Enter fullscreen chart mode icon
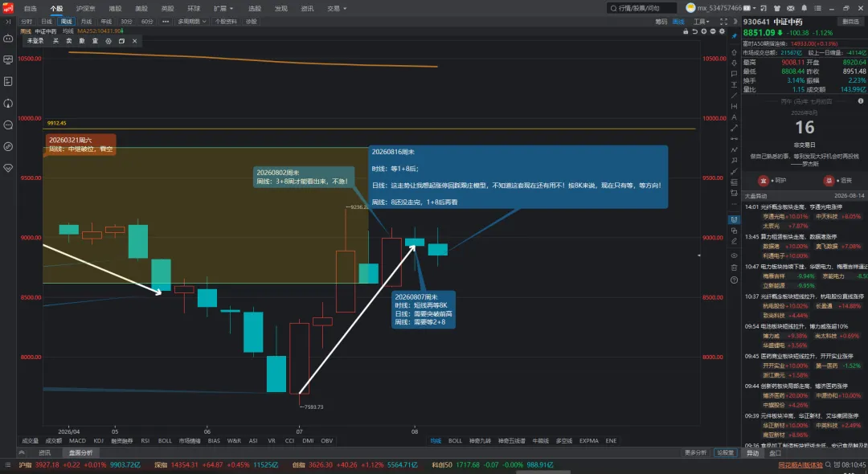Image resolution: width=868 pixels, height=474 pixels. pyautogui.click(x=723, y=22)
